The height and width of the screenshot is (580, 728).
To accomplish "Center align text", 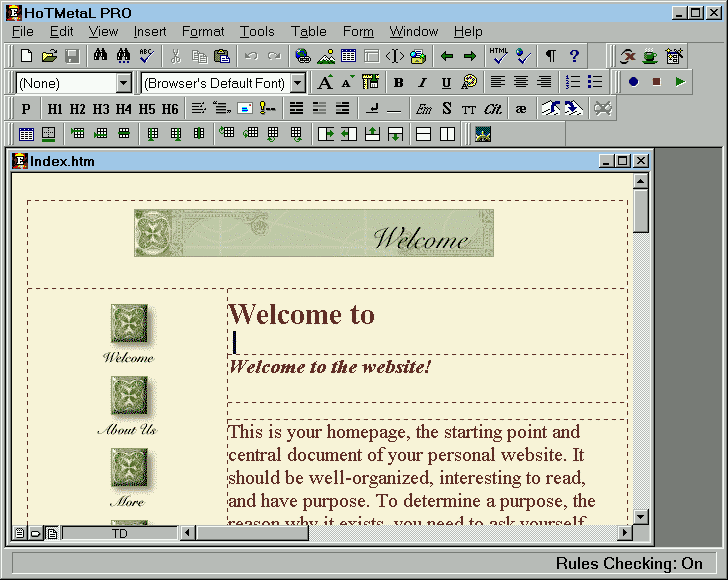I will [521, 83].
